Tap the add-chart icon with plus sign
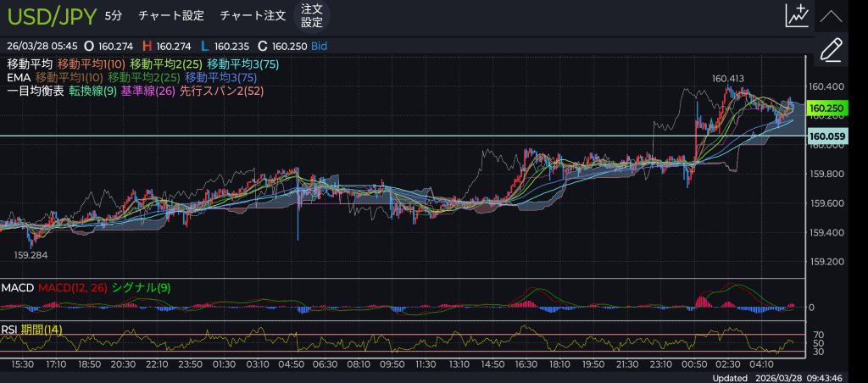The image size is (868, 383). [x=797, y=15]
